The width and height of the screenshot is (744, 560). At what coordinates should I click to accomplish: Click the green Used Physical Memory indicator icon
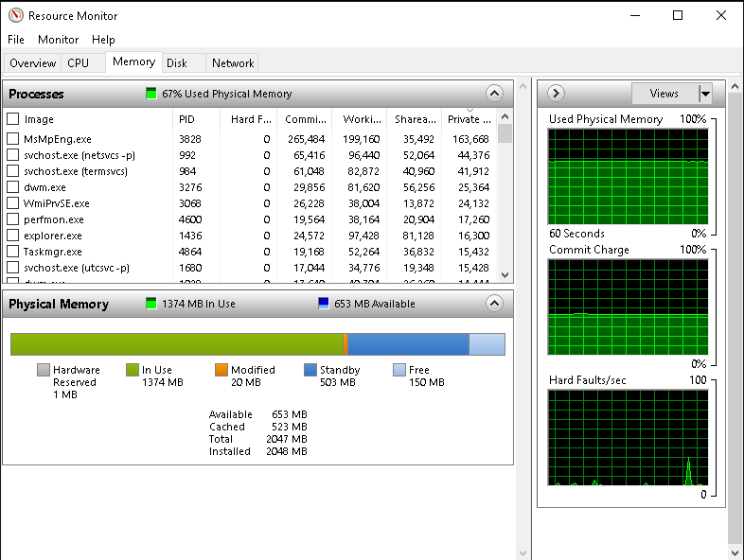point(151,94)
